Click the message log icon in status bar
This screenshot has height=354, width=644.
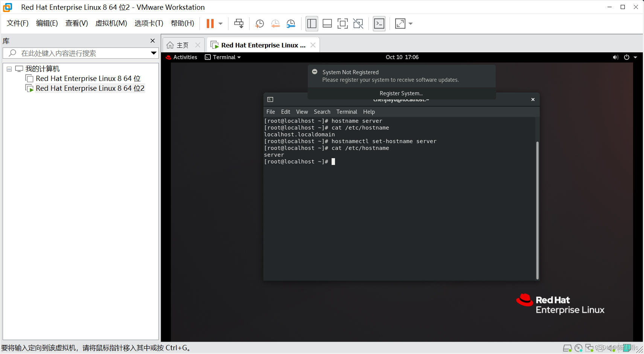627,348
